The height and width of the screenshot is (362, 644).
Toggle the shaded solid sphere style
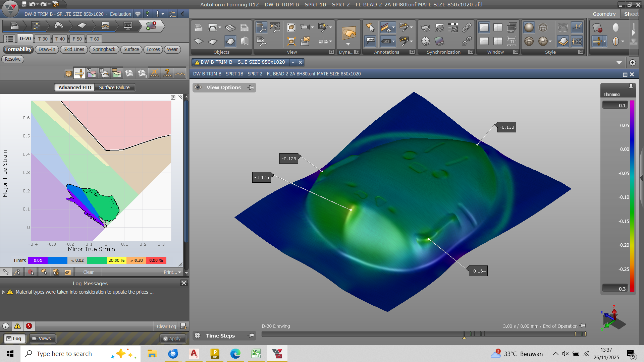pos(529,27)
